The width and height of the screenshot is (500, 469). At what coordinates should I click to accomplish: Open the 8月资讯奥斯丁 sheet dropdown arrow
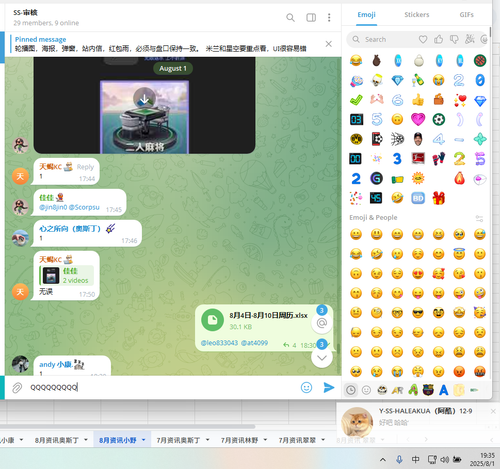point(86,440)
